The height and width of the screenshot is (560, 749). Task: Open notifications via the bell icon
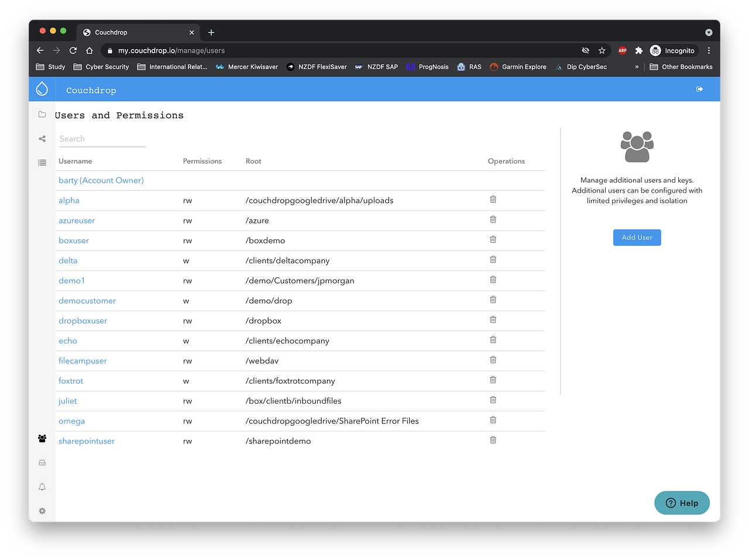pyautogui.click(x=42, y=486)
